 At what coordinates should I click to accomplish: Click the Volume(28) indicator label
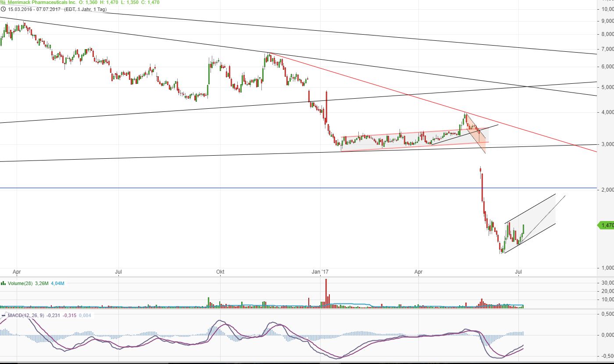click(x=20, y=283)
